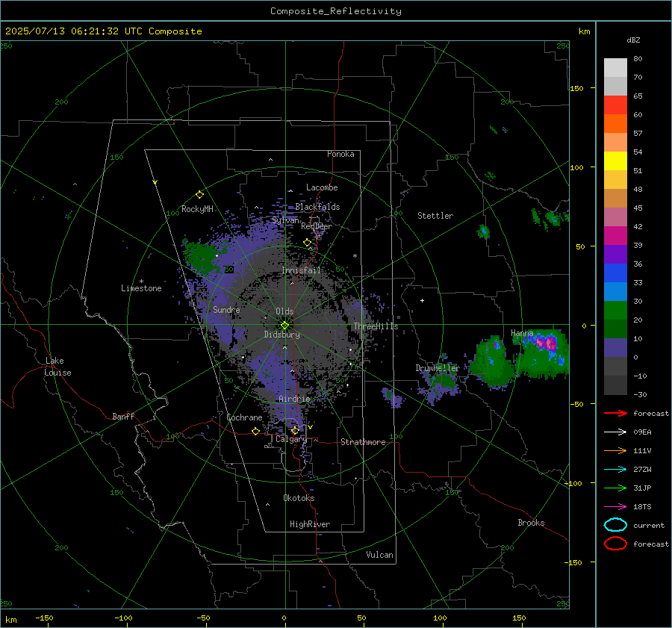The image size is (672, 628).
Task: Click the Blackfalds label
Action: 317,207
